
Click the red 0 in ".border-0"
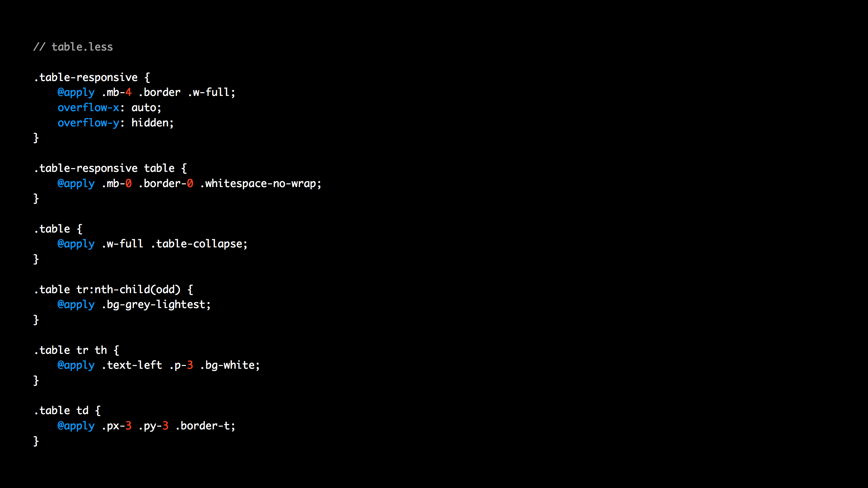pyautogui.click(x=190, y=183)
